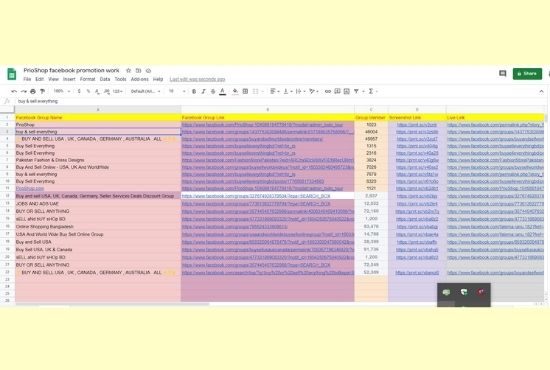The height and width of the screenshot is (370, 550).
Task: Rename the 'PrioShop facebook promotion work' title
Action: (x=71, y=70)
